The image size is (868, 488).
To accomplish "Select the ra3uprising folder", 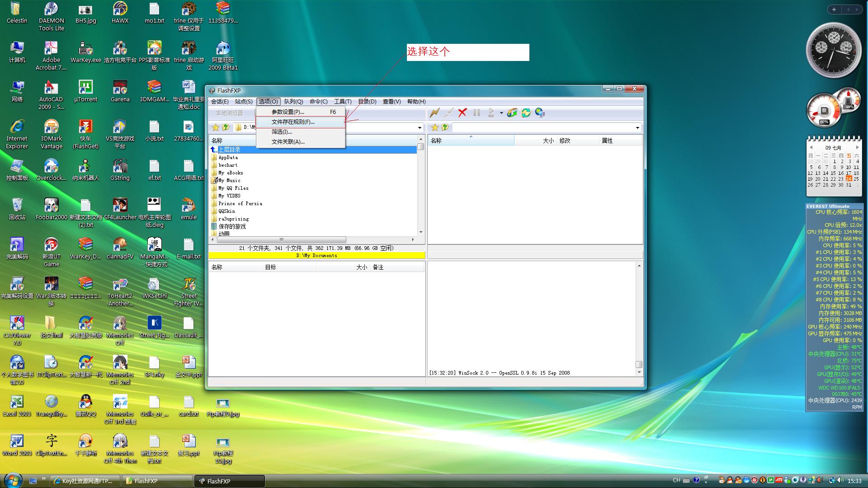I will [233, 219].
